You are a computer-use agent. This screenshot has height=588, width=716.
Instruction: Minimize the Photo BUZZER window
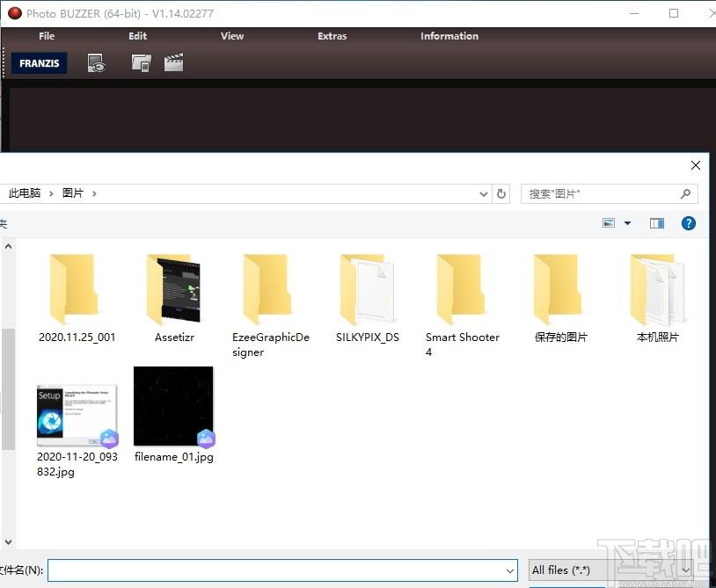tap(634, 13)
